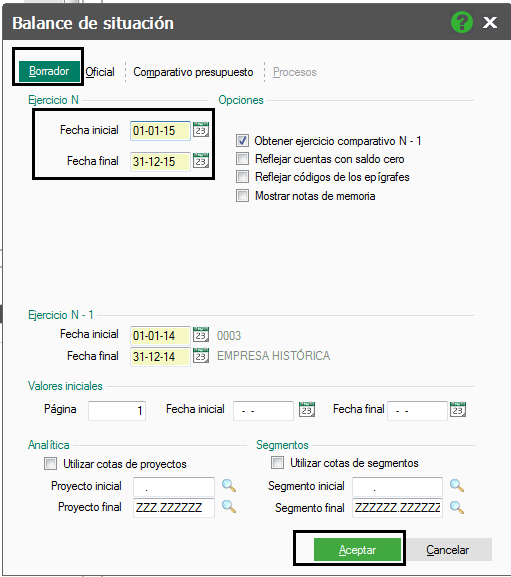
Task: Search with Proyecto inicial magnifier icon
Action: tap(229, 486)
